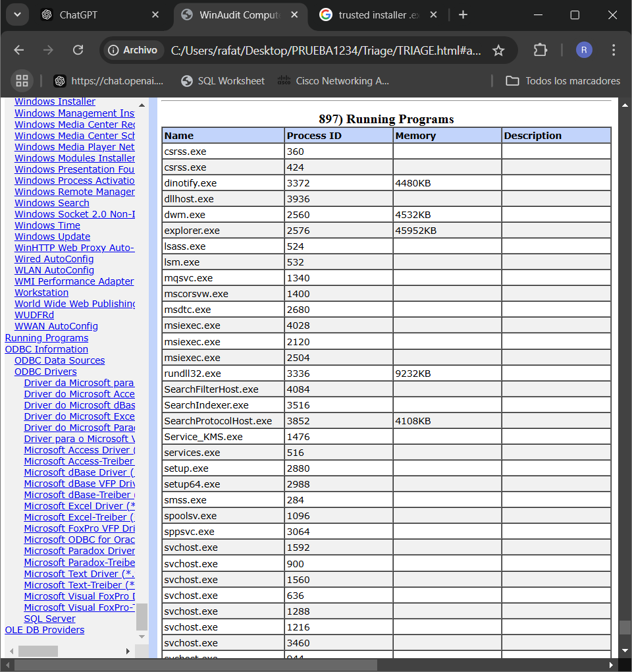
Task: Open the Microsoft Text Driver link
Action: point(79,573)
